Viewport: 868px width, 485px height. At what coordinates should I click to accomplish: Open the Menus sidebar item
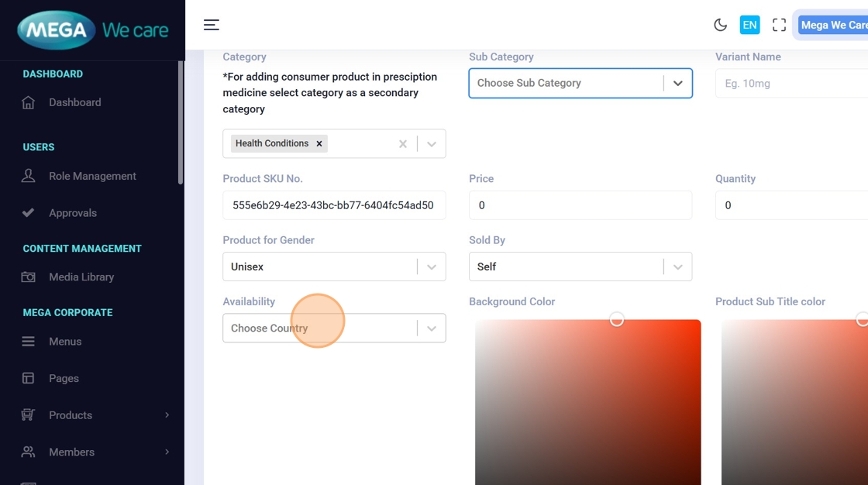(65, 342)
